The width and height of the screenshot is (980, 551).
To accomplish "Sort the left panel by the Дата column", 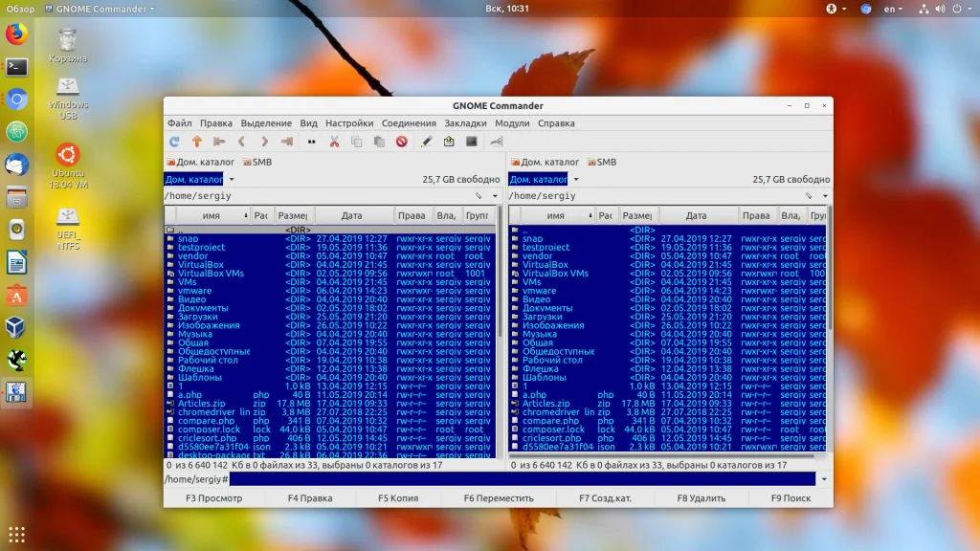I will [351, 216].
